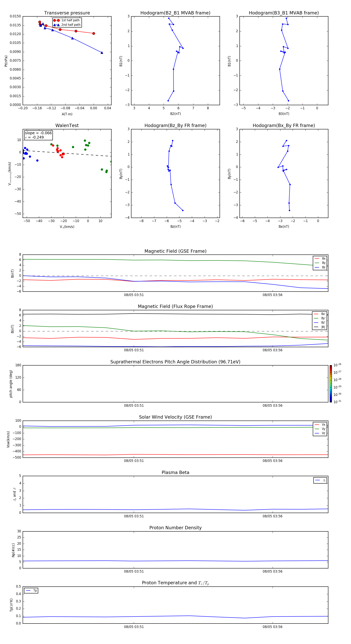351x644 pixels.
Task: Select '1st half path' legend entry
Action: (x=67, y=20)
